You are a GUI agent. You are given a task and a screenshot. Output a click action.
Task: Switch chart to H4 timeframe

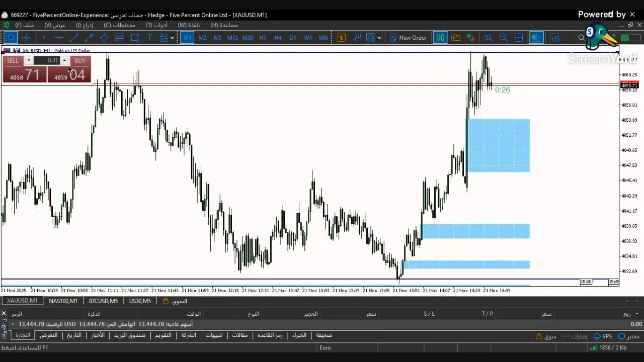click(x=278, y=38)
